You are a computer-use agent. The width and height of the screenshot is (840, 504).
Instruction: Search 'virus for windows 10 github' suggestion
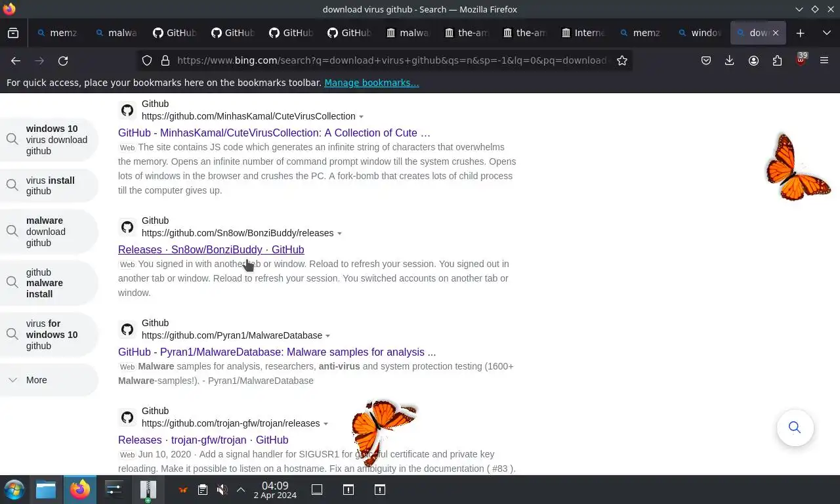[49, 335]
